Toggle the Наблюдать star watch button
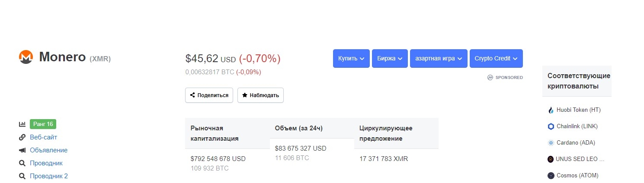The image size is (644, 183). coord(260,95)
